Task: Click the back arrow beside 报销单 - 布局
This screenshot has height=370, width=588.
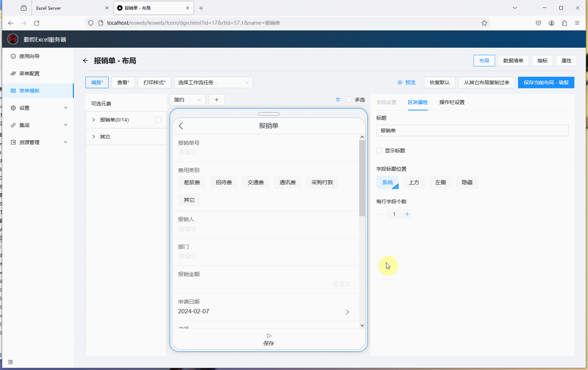Action: pyautogui.click(x=85, y=61)
